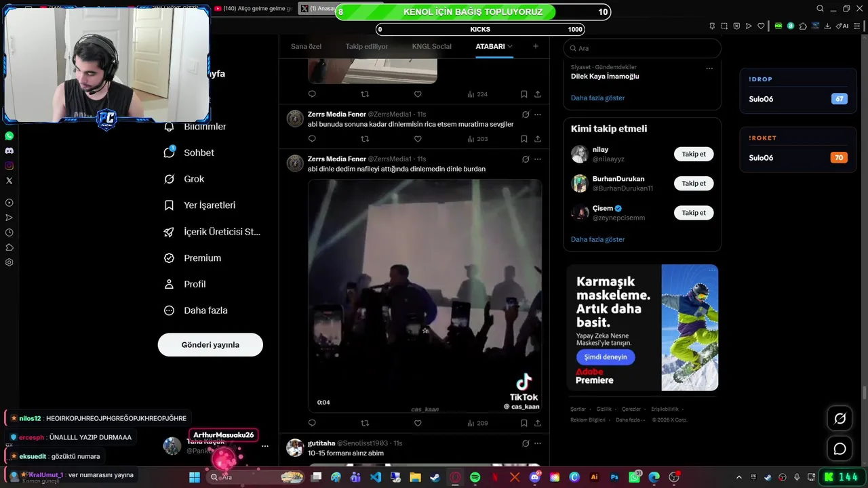Open Spotify from the Windows taskbar
This screenshot has height=488, width=868.
pyautogui.click(x=475, y=477)
